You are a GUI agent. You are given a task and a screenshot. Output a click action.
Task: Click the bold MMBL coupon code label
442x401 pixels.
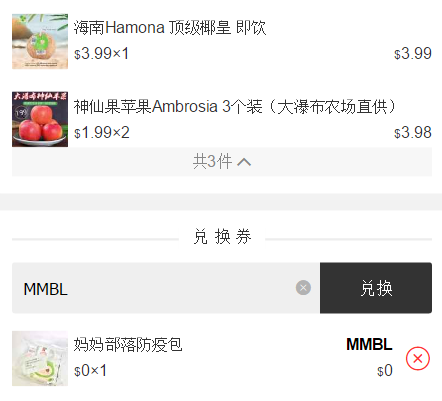pos(369,344)
